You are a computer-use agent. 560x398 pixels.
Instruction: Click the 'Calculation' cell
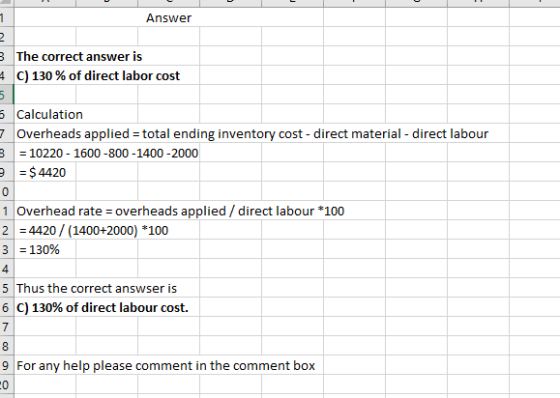[50, 114]
